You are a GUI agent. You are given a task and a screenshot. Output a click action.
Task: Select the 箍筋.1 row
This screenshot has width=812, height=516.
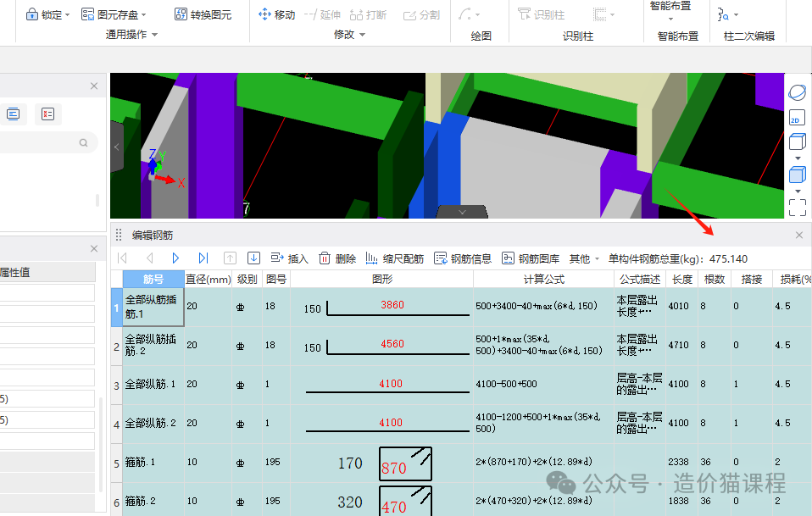[153, 462]
